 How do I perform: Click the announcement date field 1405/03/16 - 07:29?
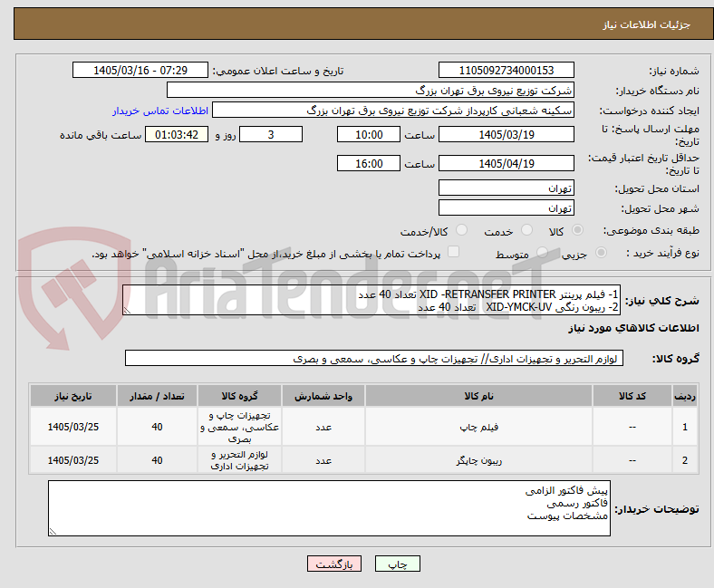point(140,70)
